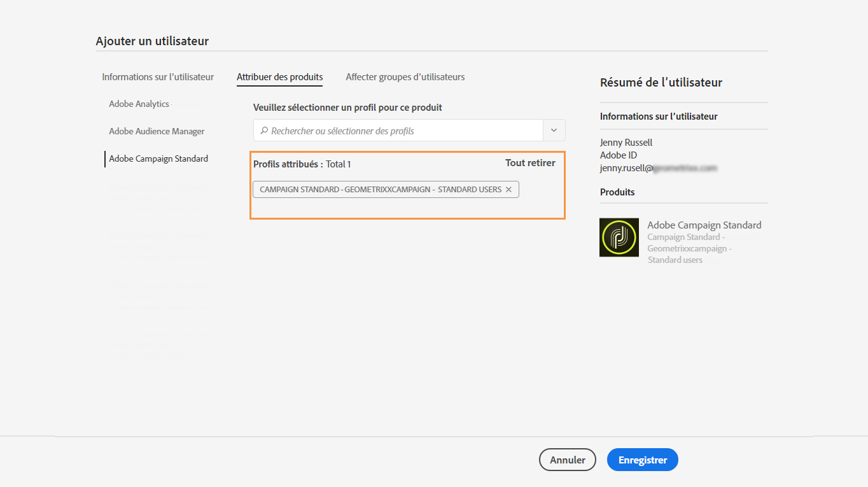Remove the Campaign Standard profile tag
The height and width of the screenshot is (487, 868).
click(508, 190)
